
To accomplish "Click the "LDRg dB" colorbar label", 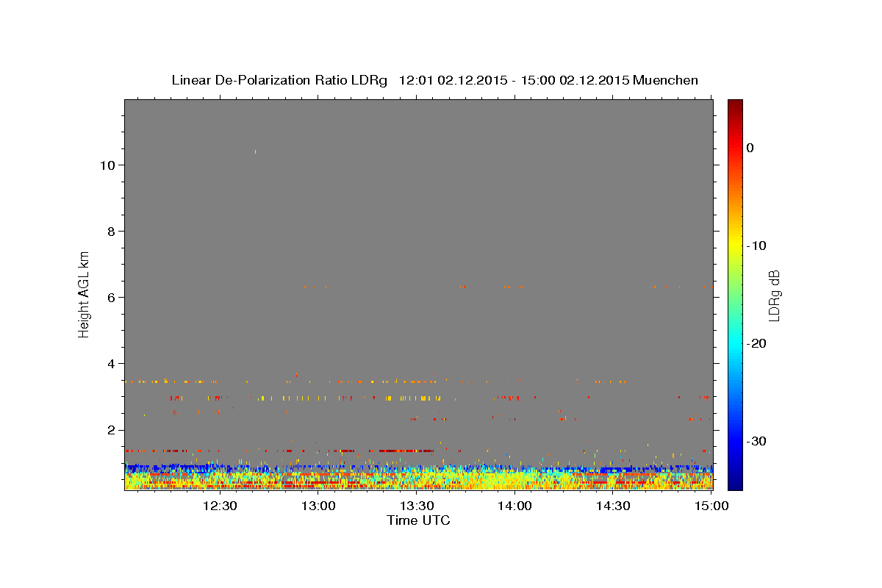I will pyautogui.click(x=773, y=295).
